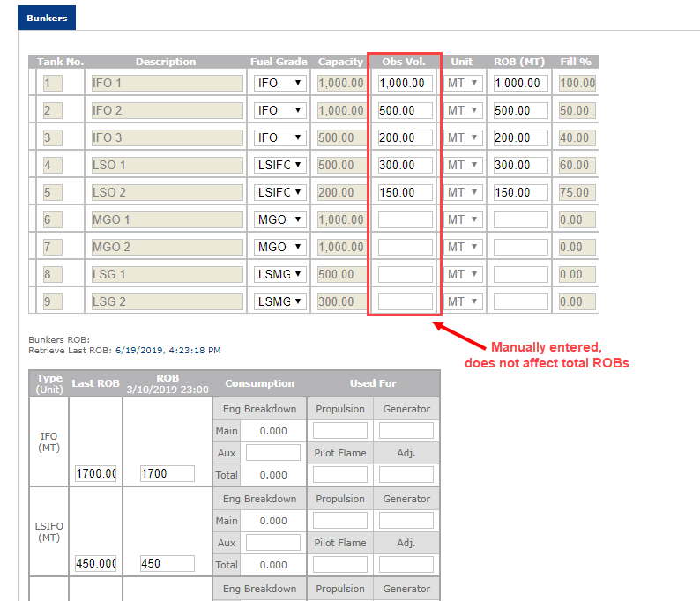Click the empty Obs Vol. field for MGO 1
This screenshot has height=601, width=700.
(x=406, y=219)
